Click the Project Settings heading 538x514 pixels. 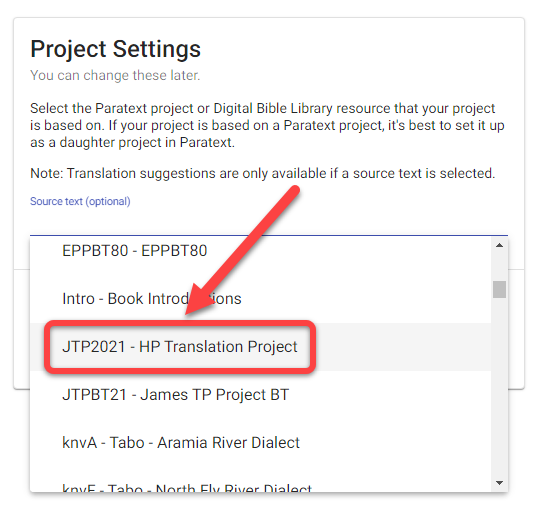tap(115, 49)
